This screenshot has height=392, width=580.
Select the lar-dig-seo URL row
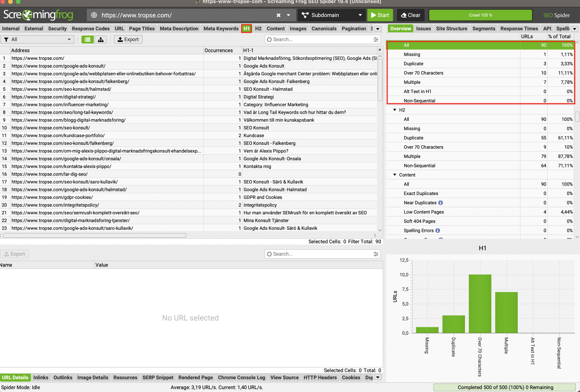[189, 174]
